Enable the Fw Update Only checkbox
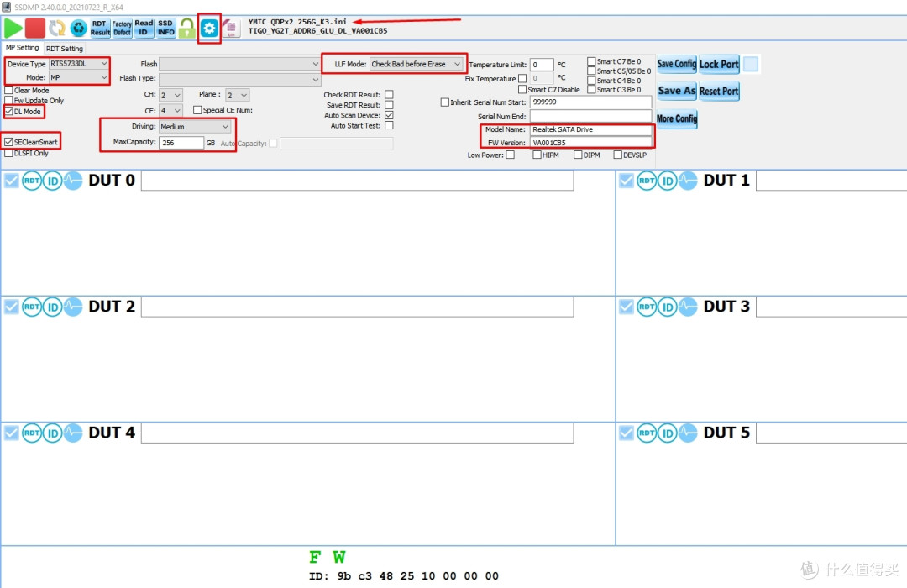The height and width of the screenshot is (588, 907). (x=8, y=101)
